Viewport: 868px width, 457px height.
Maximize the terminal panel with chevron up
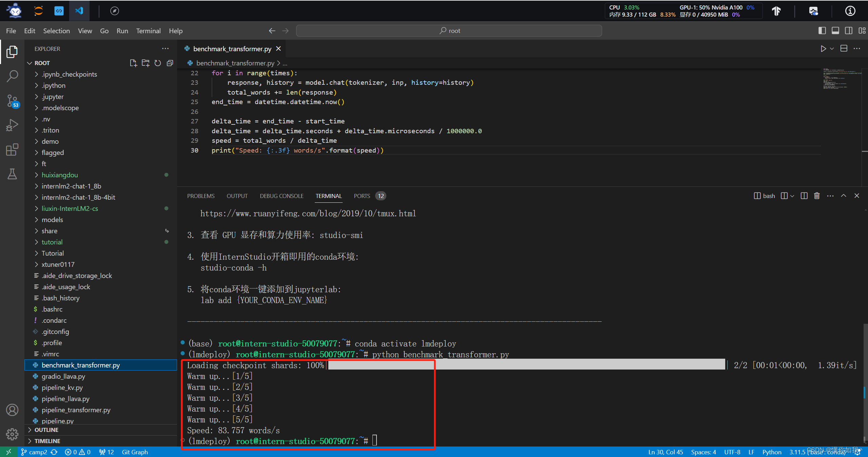[x=844, y=196]
